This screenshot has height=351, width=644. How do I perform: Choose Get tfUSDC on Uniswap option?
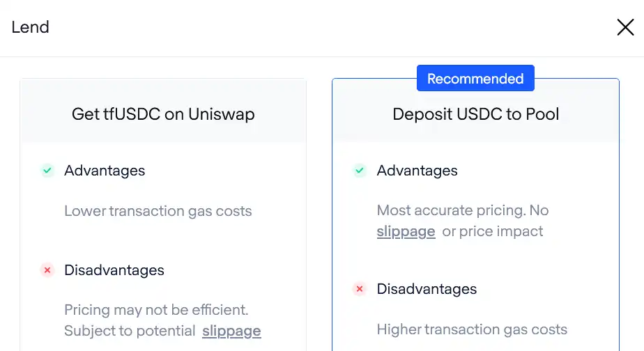pyautogui.click(x=163, y=114)
